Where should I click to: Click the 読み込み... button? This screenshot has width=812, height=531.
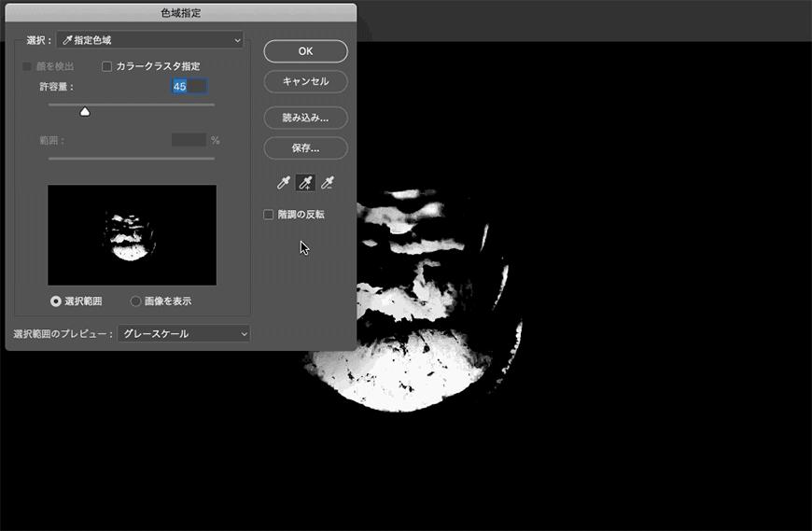click(305, 118)
